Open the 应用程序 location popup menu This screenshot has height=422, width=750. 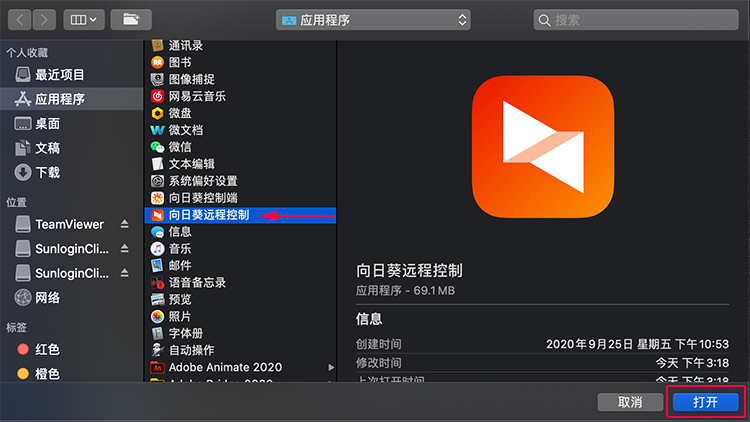[373, 19]
